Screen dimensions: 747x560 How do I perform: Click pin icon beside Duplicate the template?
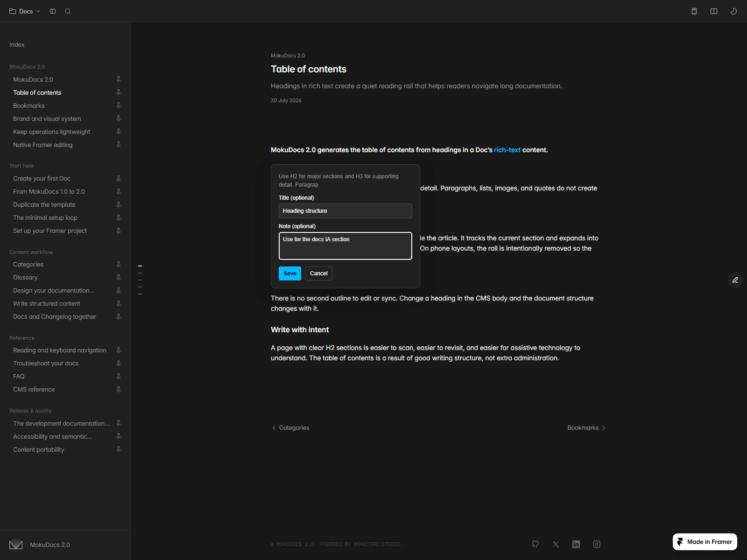[x=119, y=204]
